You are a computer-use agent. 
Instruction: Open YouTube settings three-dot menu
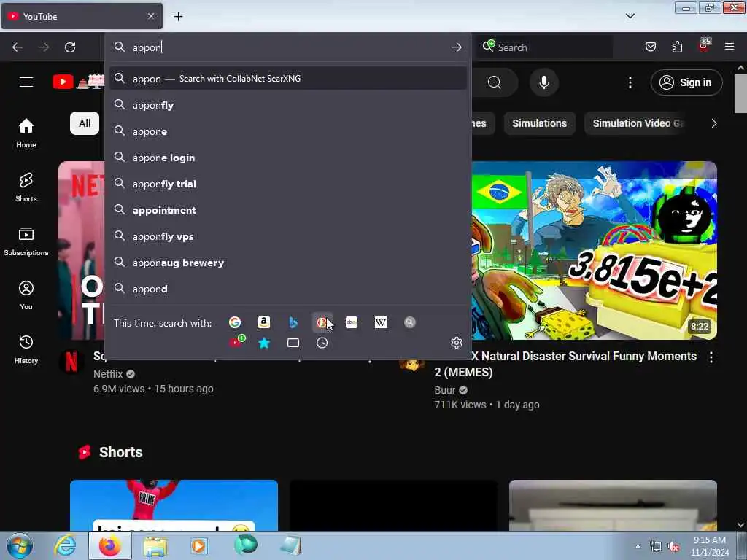(x=630, y=82)
